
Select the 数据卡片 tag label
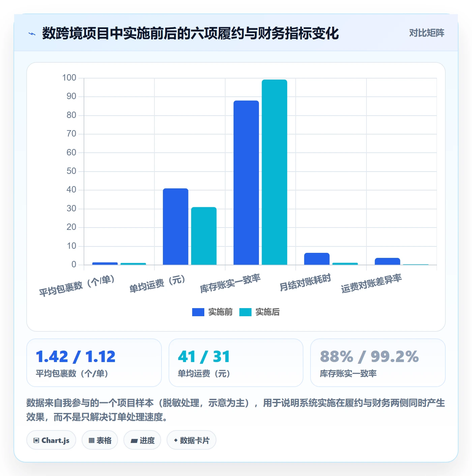pyautogui.click(x=195, y=440)
